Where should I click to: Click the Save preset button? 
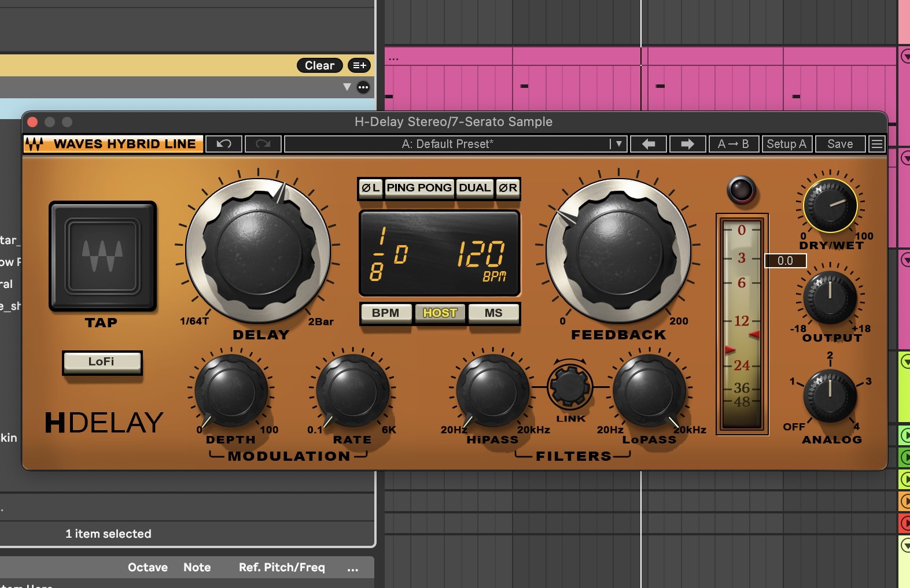point(840,144)
